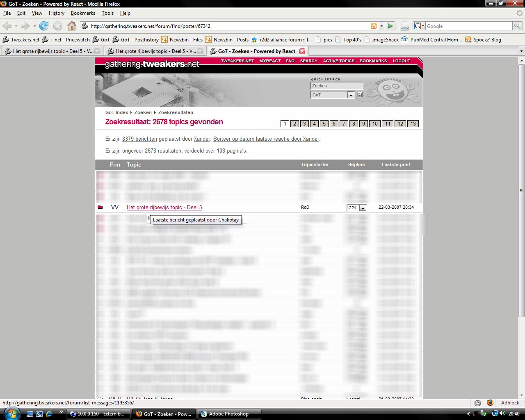
Task: Open the ImageShack bookmark
Action: point(381,40)
